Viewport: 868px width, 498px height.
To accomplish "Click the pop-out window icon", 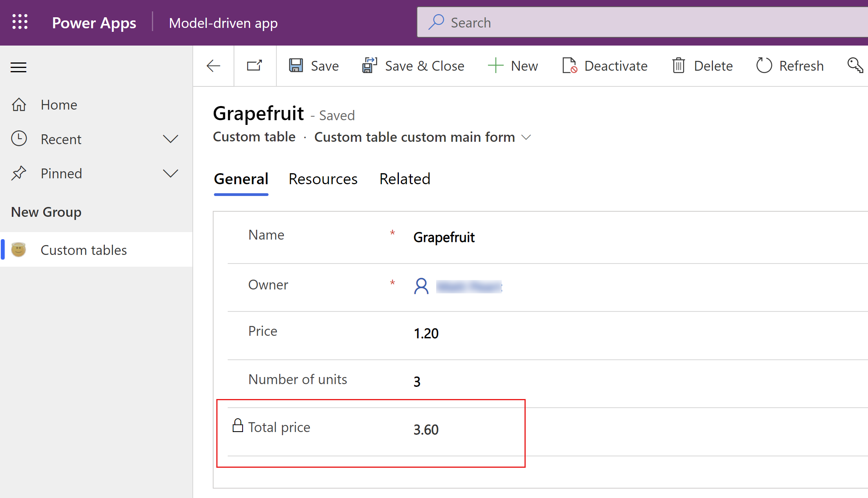I will [254, 65].
